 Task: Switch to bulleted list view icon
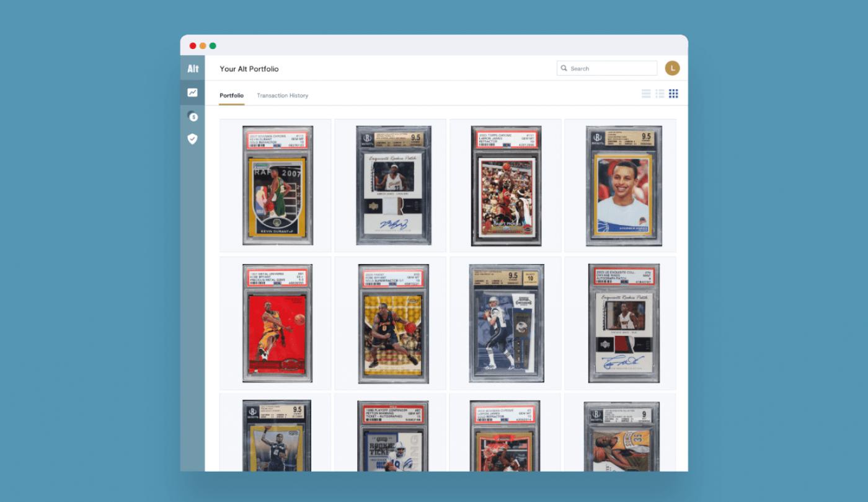pyautogui.click(x=660, y=94)
